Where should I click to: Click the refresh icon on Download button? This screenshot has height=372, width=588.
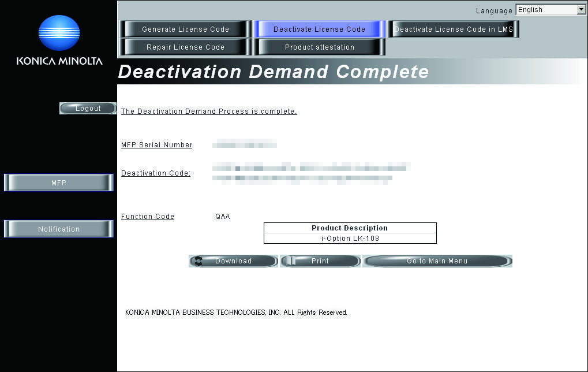[199, 261]
